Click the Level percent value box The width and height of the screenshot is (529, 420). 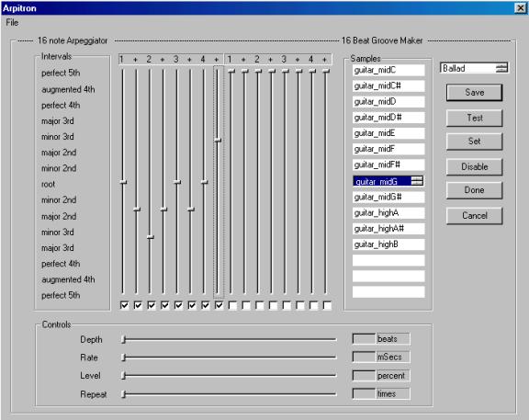[364, 376]
